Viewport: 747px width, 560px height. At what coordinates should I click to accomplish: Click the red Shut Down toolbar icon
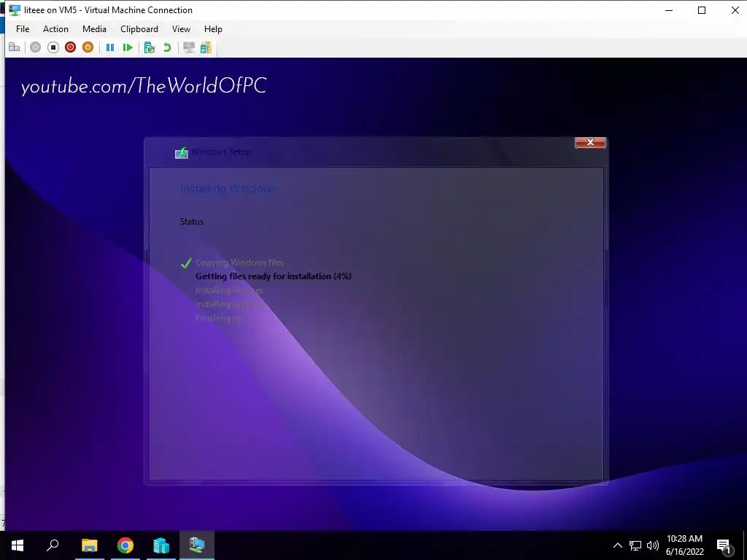coord(71,47)
